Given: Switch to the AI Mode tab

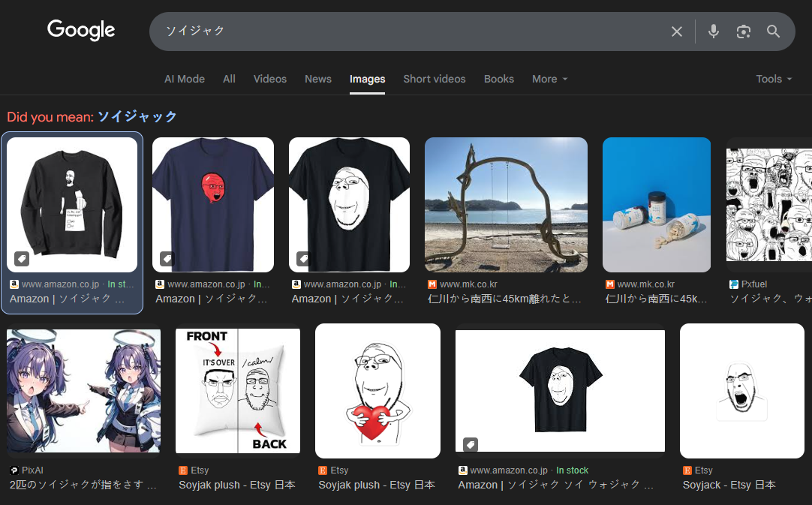Looking at the screenshot, I should pos(185,79).
